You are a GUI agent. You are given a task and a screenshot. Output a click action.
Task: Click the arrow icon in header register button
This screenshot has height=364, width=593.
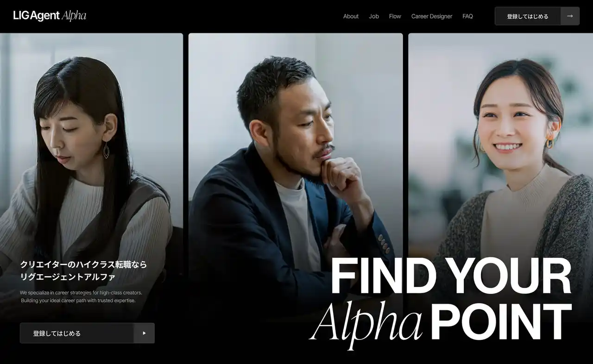coord(570,16)
